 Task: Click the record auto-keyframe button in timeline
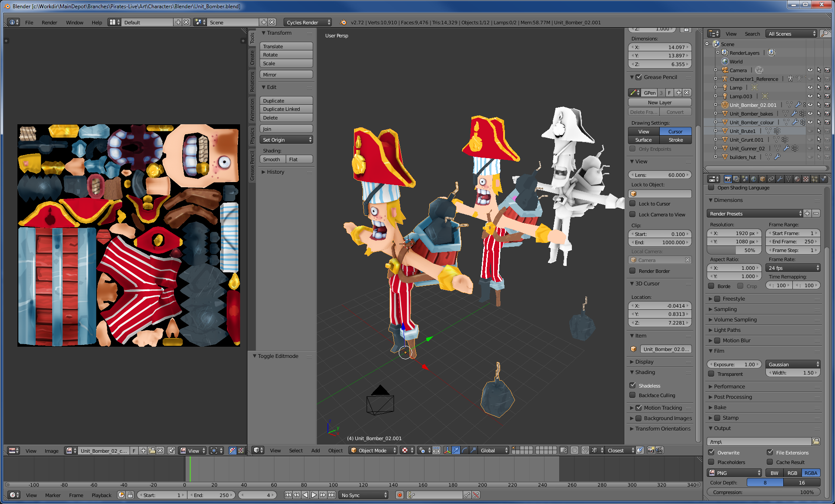(399, 495)
